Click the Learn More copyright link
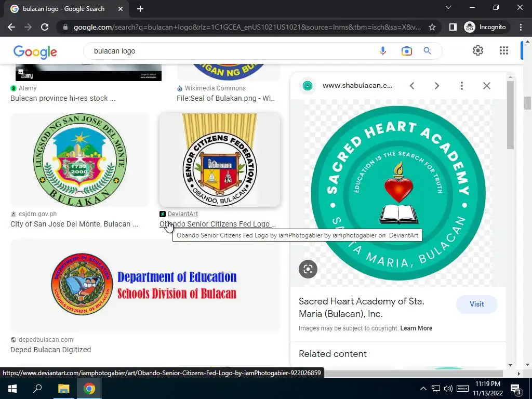 click(x=416, y=328)
